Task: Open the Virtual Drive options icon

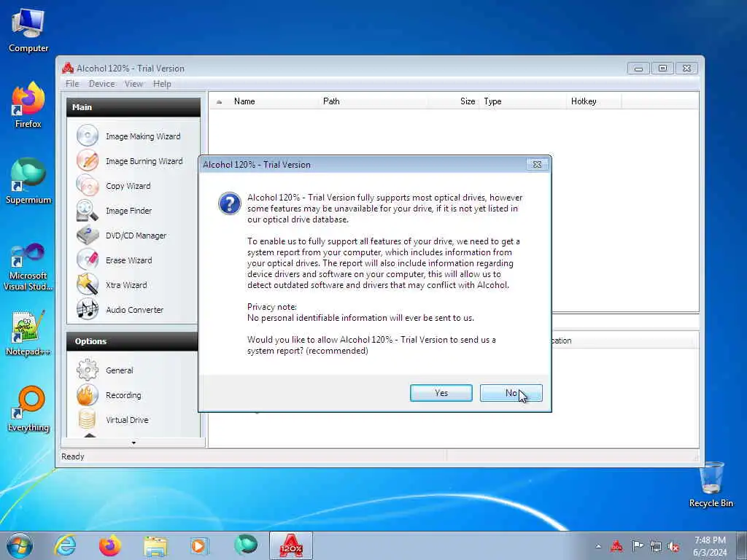Action: (x=88, y=419)
